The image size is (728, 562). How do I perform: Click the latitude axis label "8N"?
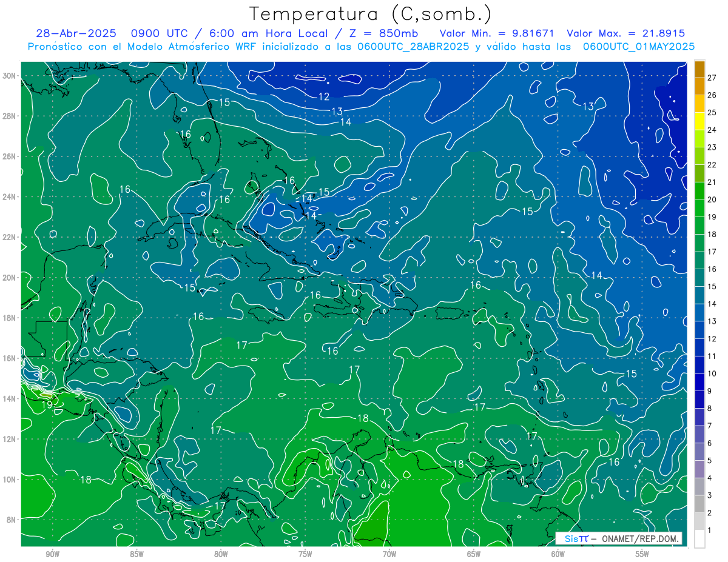coord(12,520)
